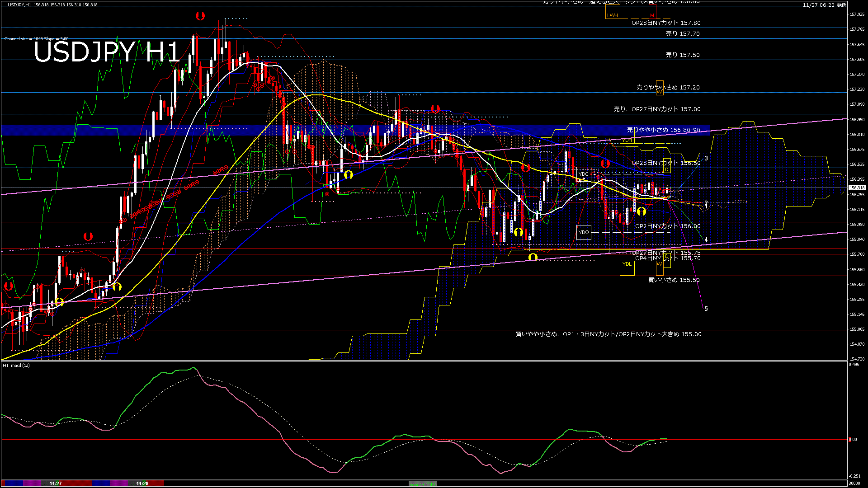Click the projection endpoint numbered 5
868x488 pixels.
point(706,309)
